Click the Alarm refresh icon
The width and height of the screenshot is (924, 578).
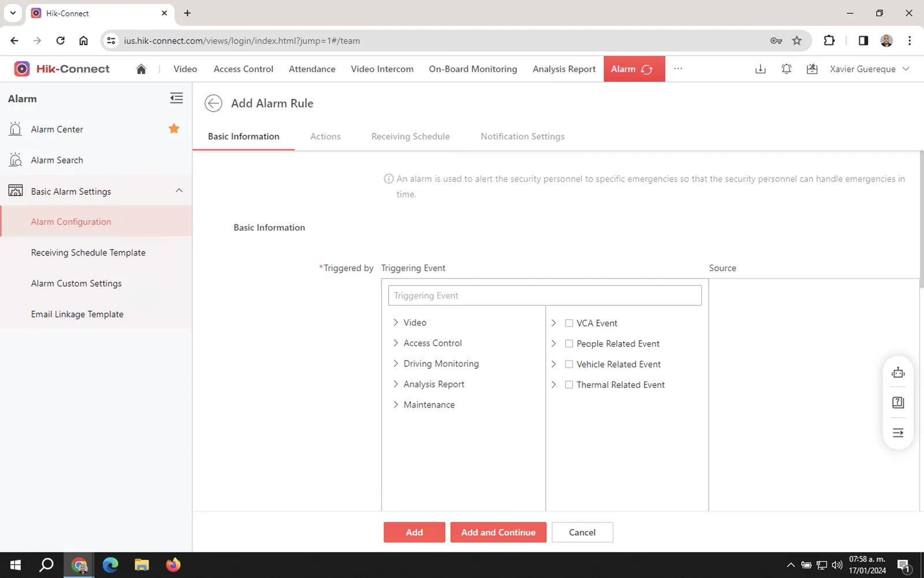tap(647, 69)
